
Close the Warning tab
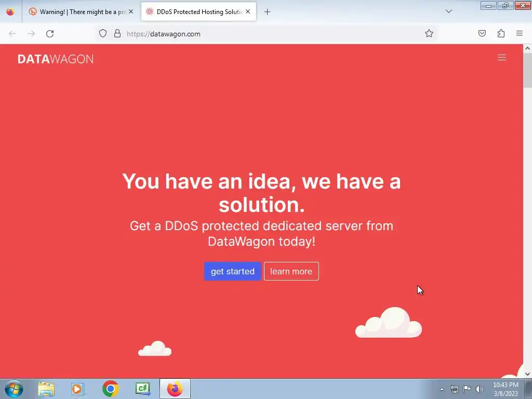tap(131, 11)
